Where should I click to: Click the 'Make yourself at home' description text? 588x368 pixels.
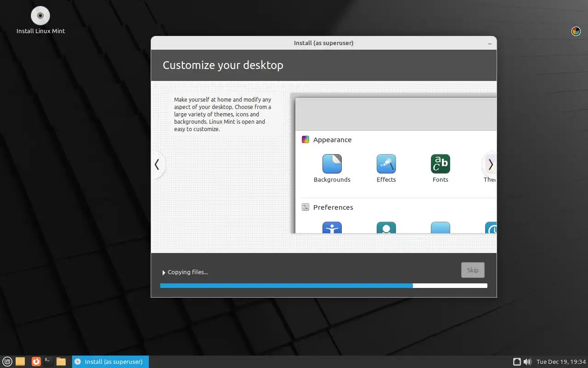(223, 114)
